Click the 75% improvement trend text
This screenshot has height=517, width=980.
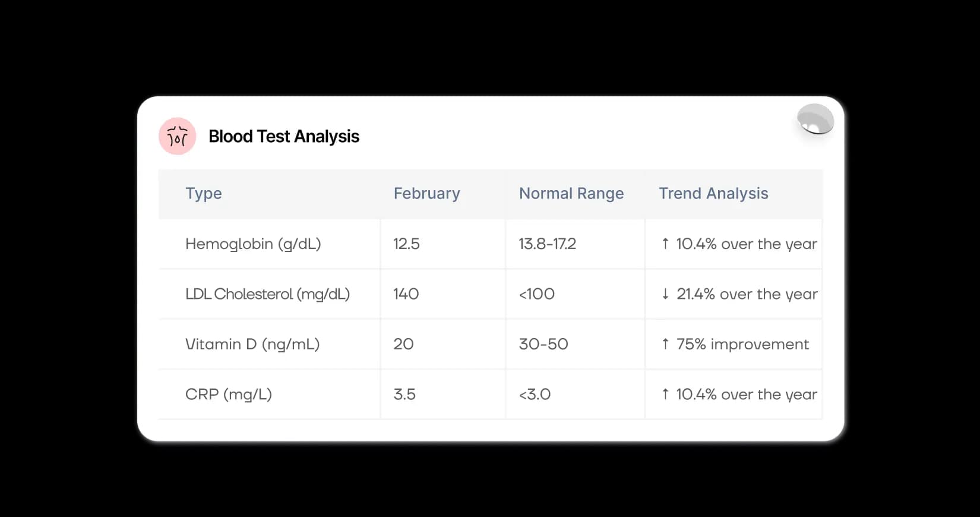tap(742, 344)
